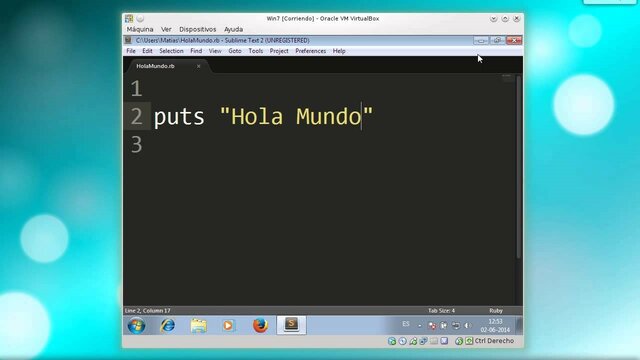The width and height of the screenshot is (640, 360).
Task: Click the network tray icon with red mark
Action: [x=432, y=325]
